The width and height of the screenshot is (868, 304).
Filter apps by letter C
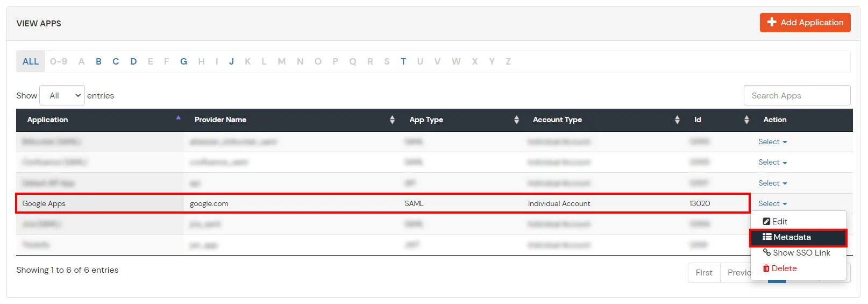116,61
